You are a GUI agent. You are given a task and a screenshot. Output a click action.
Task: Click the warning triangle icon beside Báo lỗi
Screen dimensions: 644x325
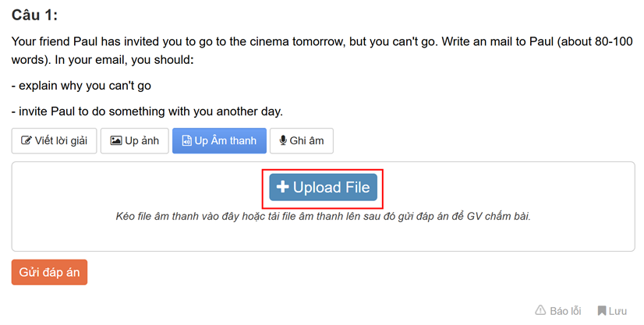[x=540, y=311]
